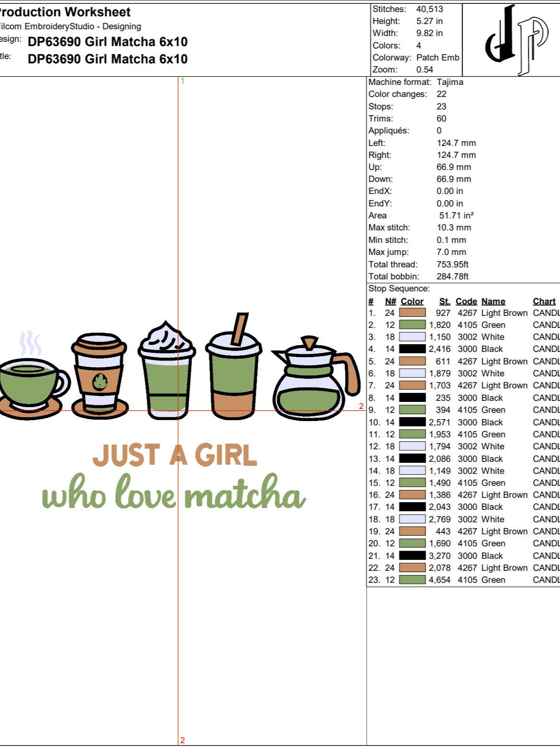560x747 pixels.
Task: Click the 'Chart' column header
Action: click(x=544, y=301)
